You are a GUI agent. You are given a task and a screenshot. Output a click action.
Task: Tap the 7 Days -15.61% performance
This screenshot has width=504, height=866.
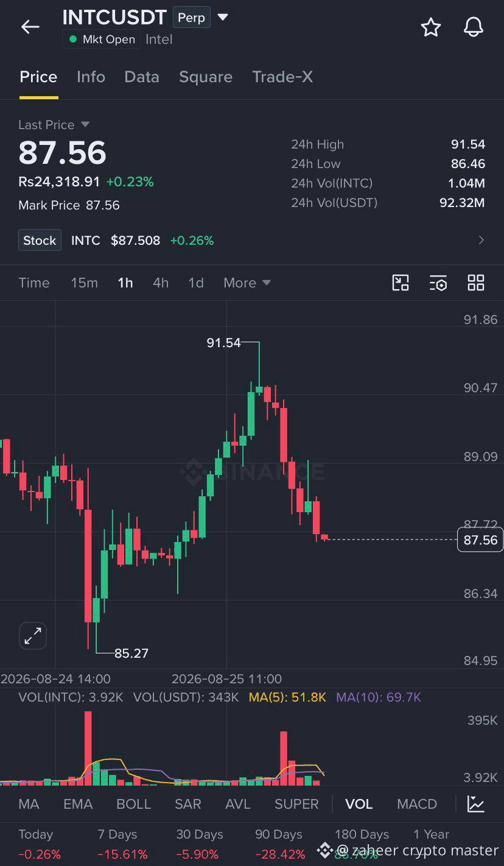pyautogui.click(x=122, y=844)
